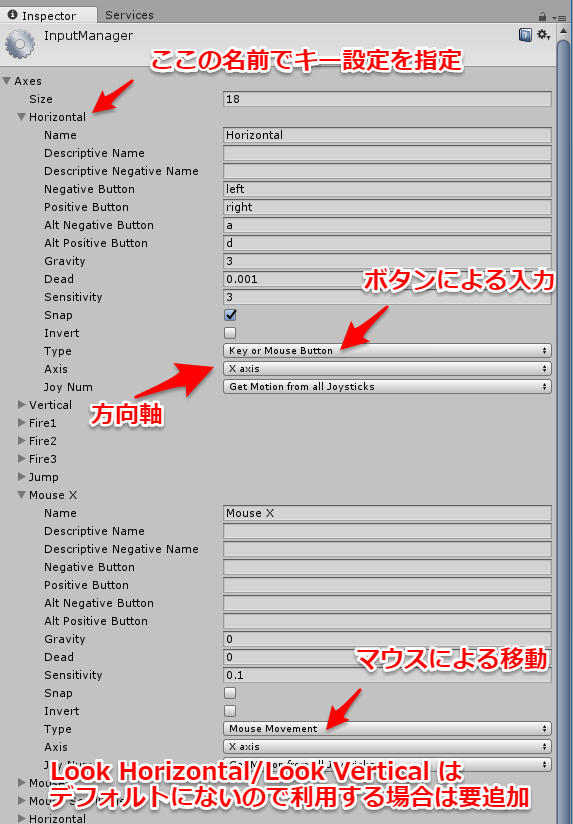This screenshot has width=573, height=824.
Task: Click Mouse X's empty Positive Button field
Action: 387,585
